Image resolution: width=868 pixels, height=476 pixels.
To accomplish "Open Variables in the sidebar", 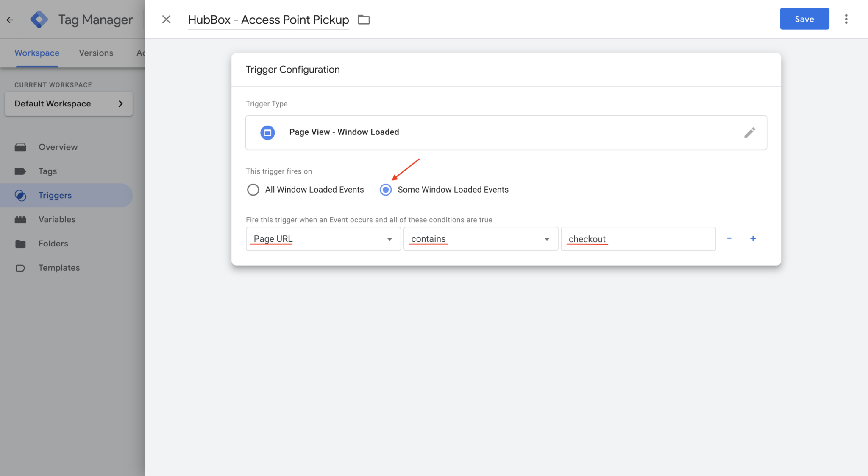I will pos(66,220).
